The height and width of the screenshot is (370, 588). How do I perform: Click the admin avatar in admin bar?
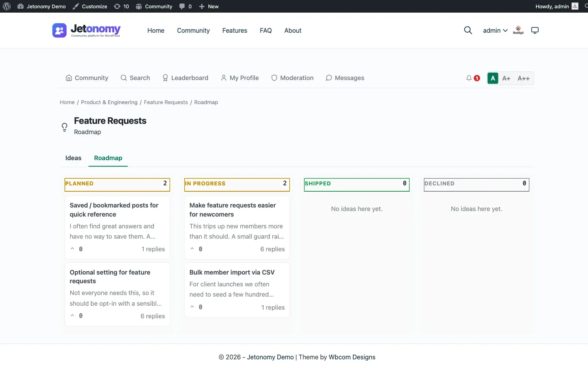pos(575,6)
